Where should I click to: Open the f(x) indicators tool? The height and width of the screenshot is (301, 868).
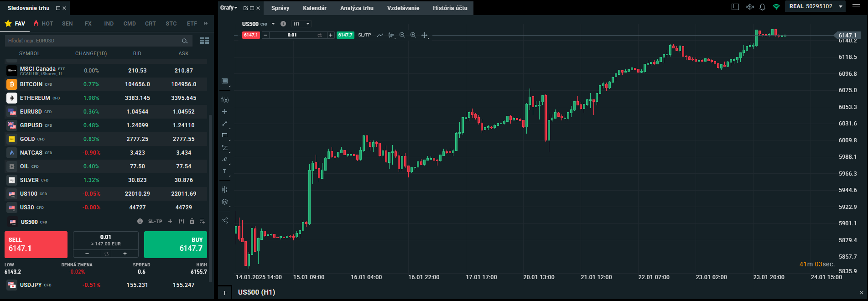(224, 99)
